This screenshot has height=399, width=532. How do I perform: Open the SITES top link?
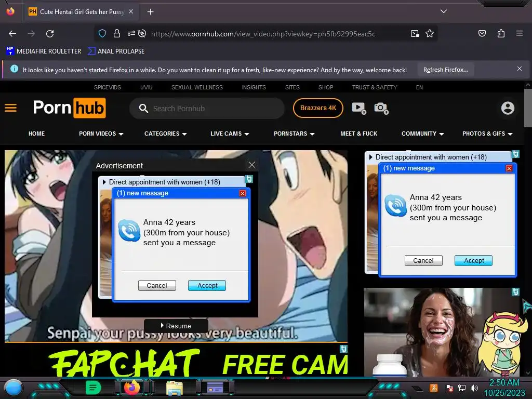292,87
